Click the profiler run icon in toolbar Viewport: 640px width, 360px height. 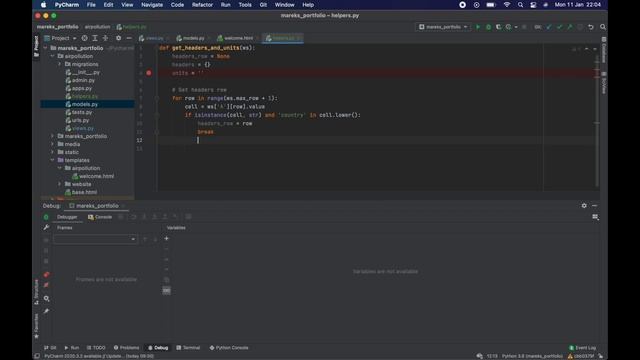click(509, 27)
